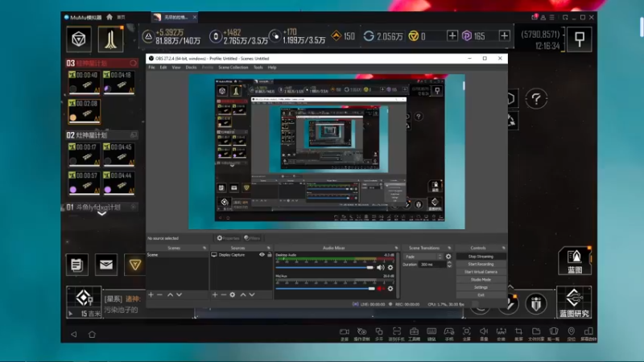Open Fade transition properties gear
This screenshot has width=644, height=362.
coord(448,257)
